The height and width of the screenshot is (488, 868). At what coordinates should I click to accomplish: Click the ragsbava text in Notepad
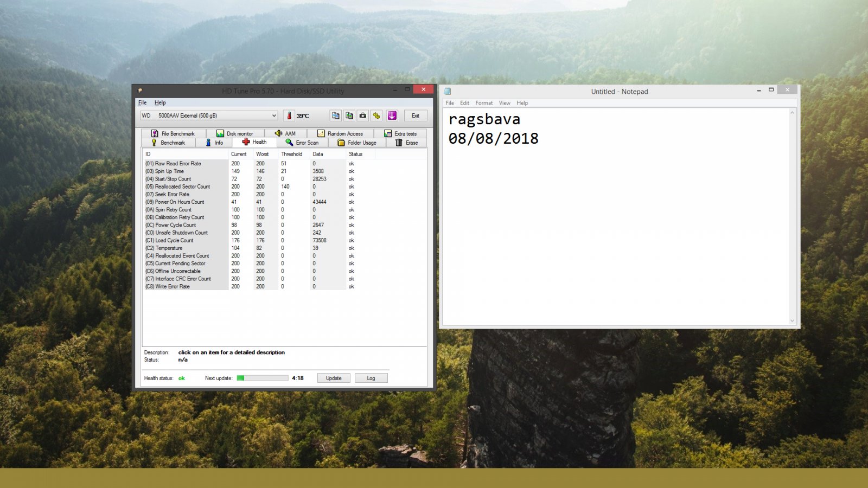point(484,119)
